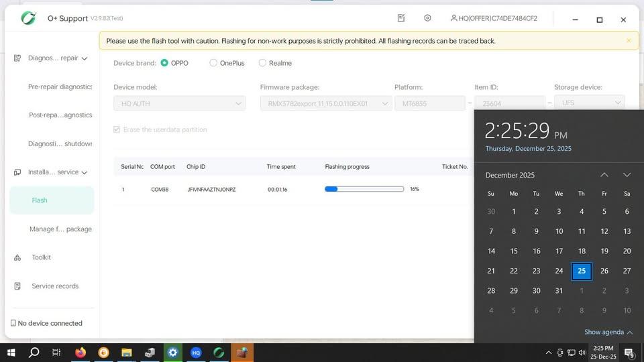The image size is (644, 362).
Task: Go to previous month in calendar
Action: (604, 175)
